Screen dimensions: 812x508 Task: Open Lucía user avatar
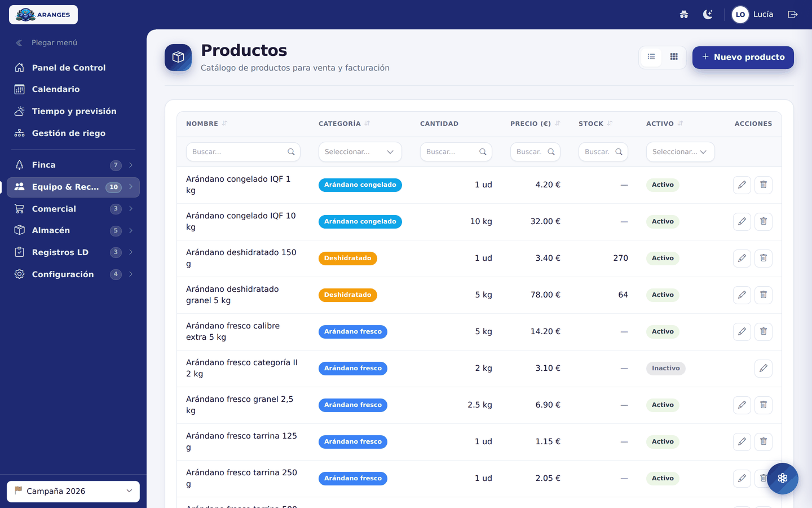coord(740,15)
